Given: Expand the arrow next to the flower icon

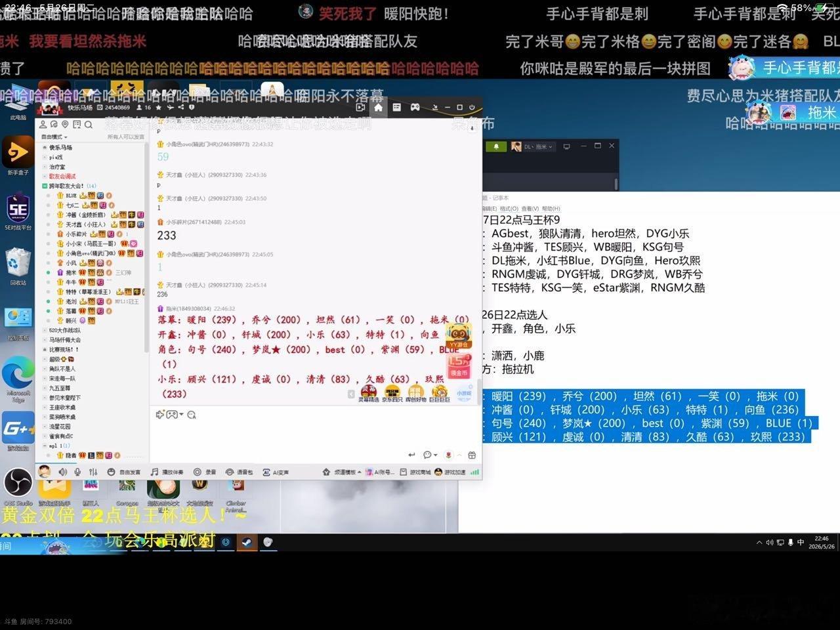Looking at the screenshot, I should tap(459, 455).
